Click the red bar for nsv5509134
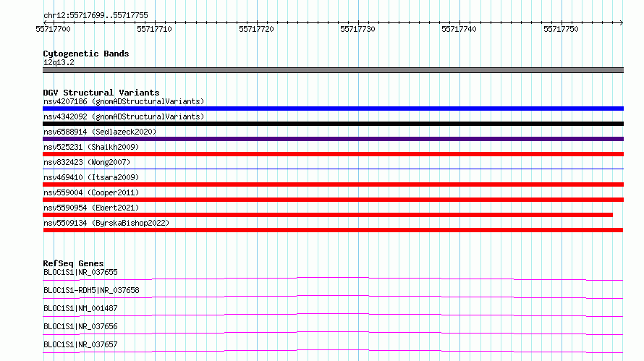The width and height of the screenshot is (644, 361). [333, 230]
